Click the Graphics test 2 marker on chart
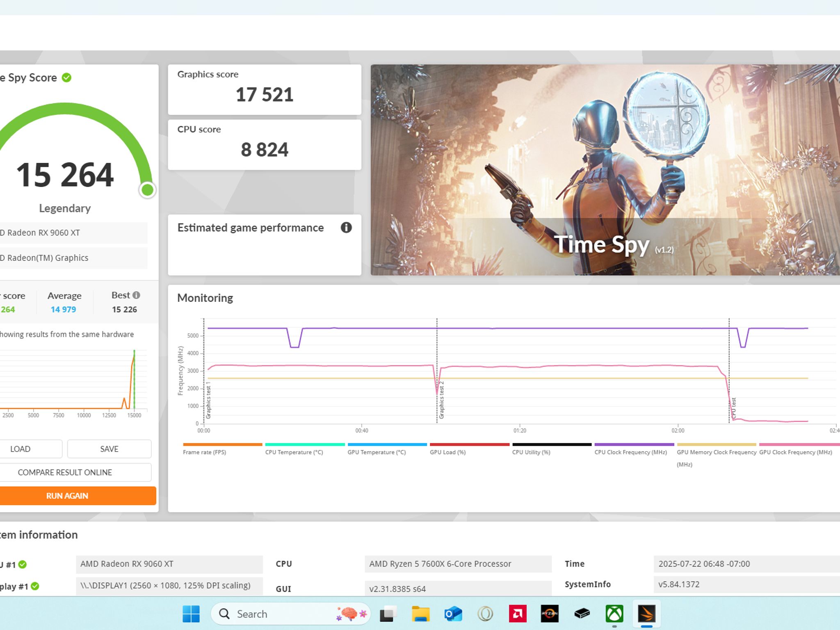Viewport: 840px width, 630px height. (441, 400)
